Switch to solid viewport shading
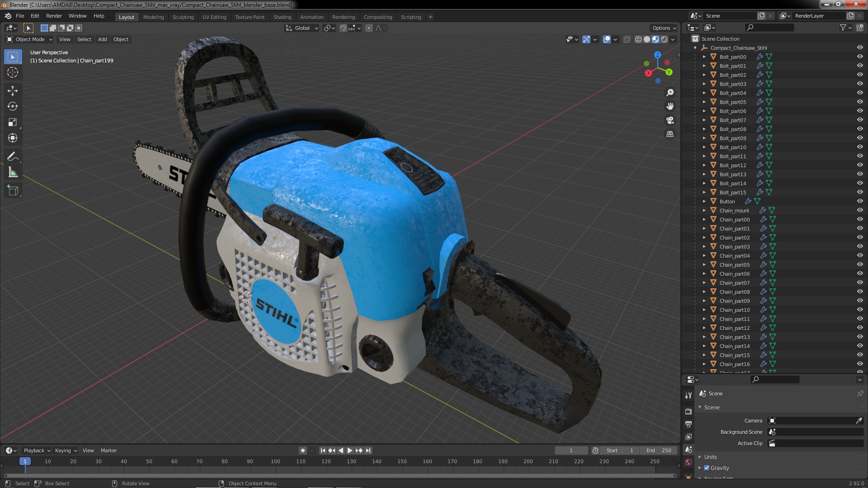This screenshot has width=868, height=488. point(647,39)
